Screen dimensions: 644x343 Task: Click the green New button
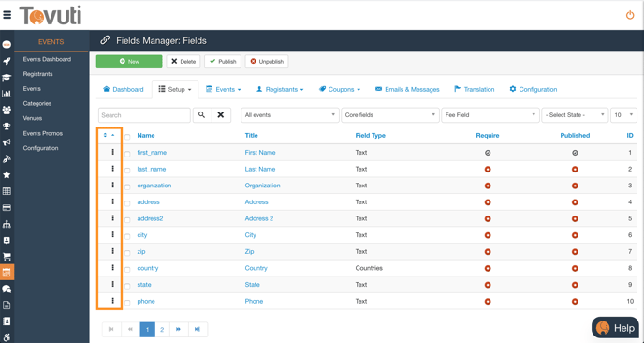[129, 61]
